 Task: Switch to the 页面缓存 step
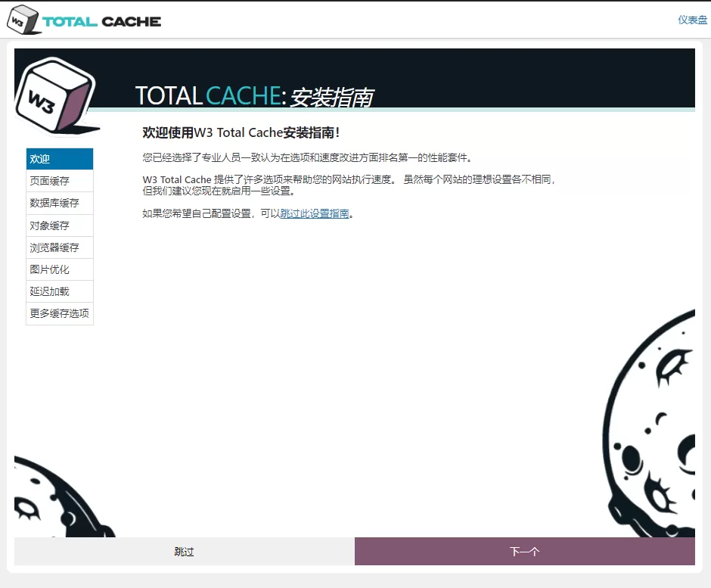[59, 181]
